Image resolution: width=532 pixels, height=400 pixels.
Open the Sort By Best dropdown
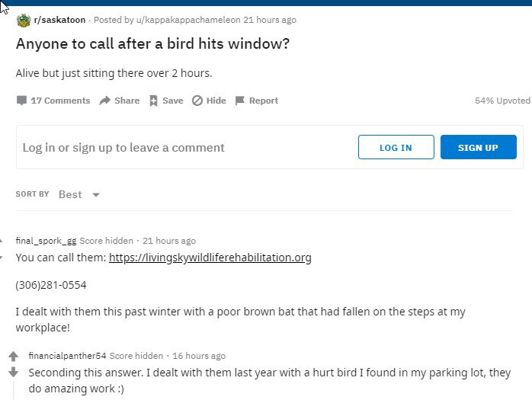tap(79, 194)
